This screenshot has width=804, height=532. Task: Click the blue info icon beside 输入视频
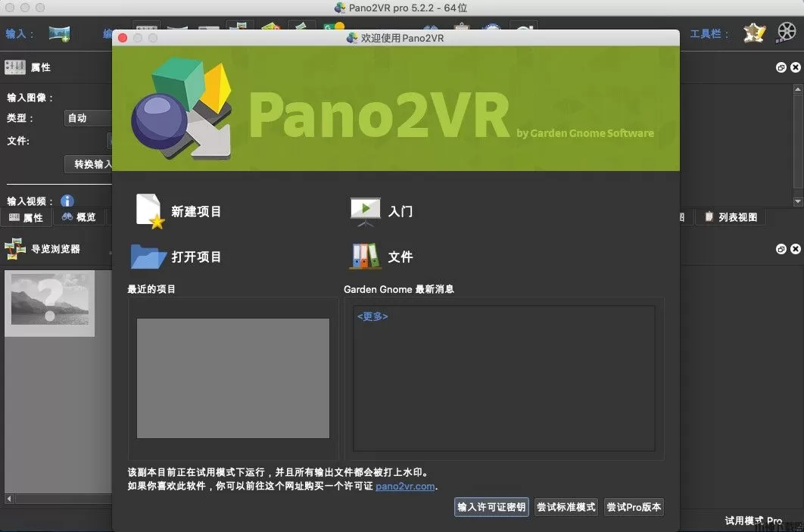click(x=67, y=201)
